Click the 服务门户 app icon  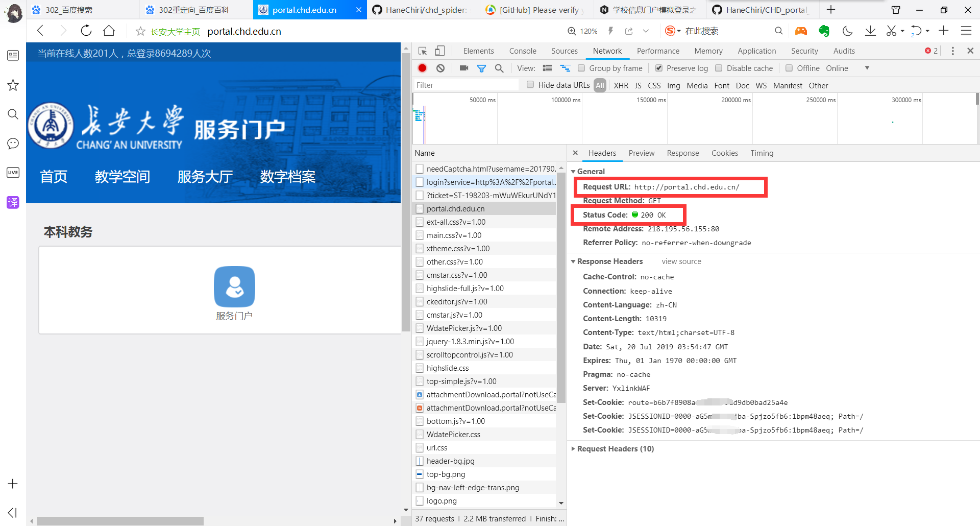pyautogui.click(x=234, y=286)
